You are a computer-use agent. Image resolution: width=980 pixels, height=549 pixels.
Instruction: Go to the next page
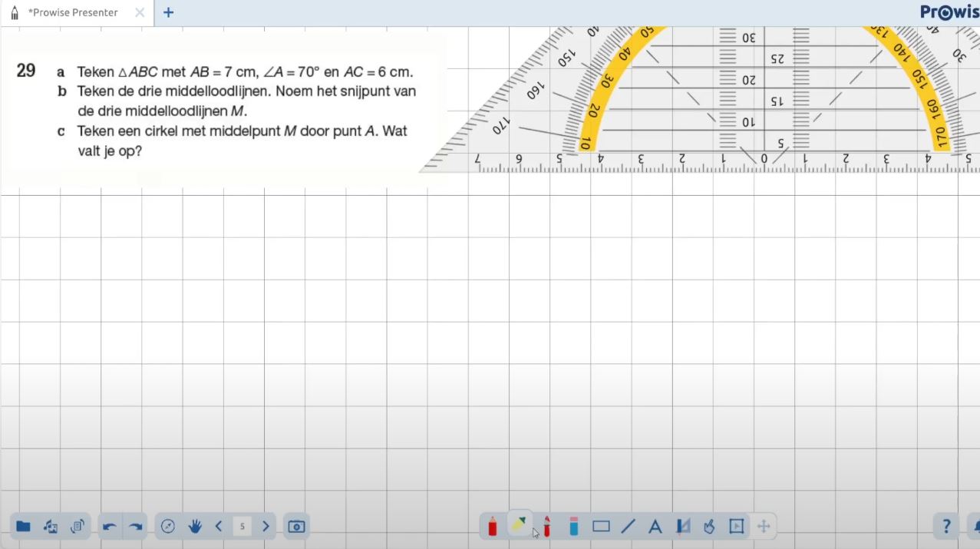point(266,527)
